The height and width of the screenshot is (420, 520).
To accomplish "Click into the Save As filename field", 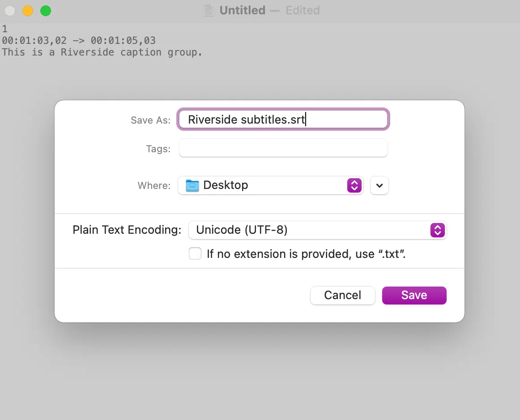I will 283,120.
